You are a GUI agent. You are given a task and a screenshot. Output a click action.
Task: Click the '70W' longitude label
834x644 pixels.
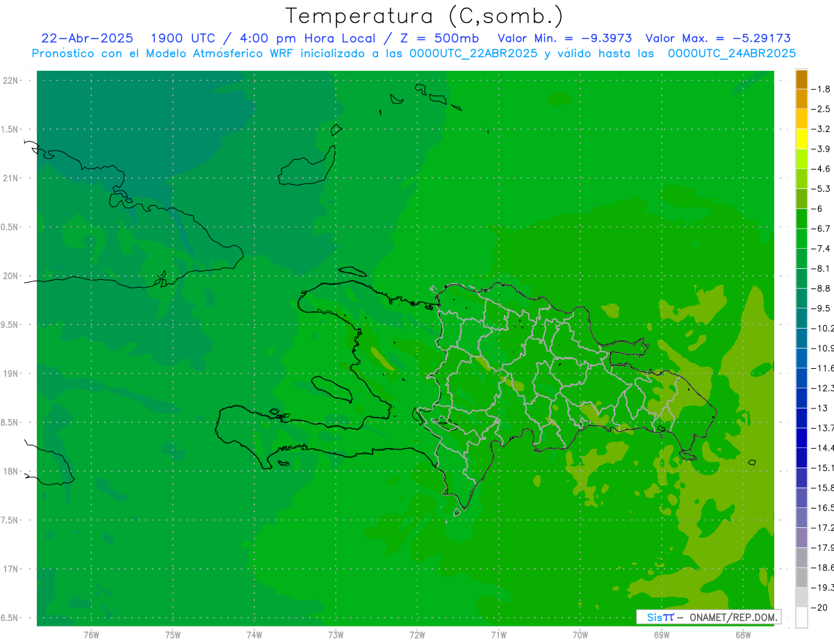click(x=580, y=634)
